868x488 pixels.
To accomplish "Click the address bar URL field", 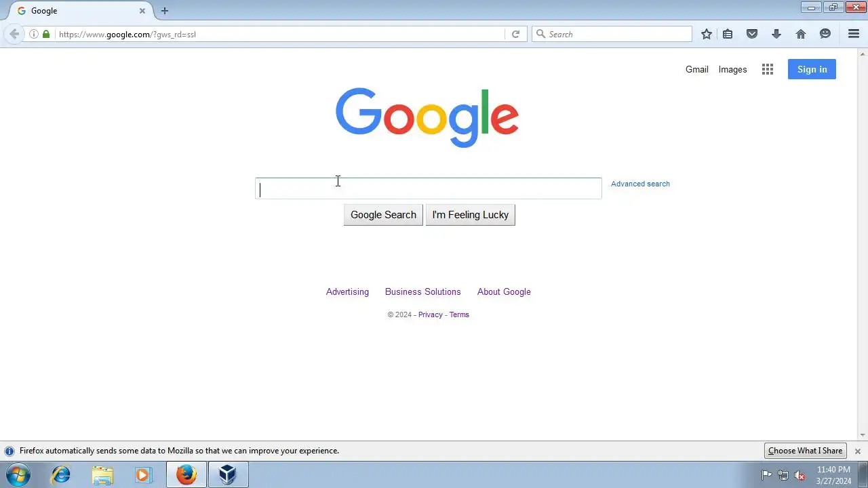I will coord(279,34).
